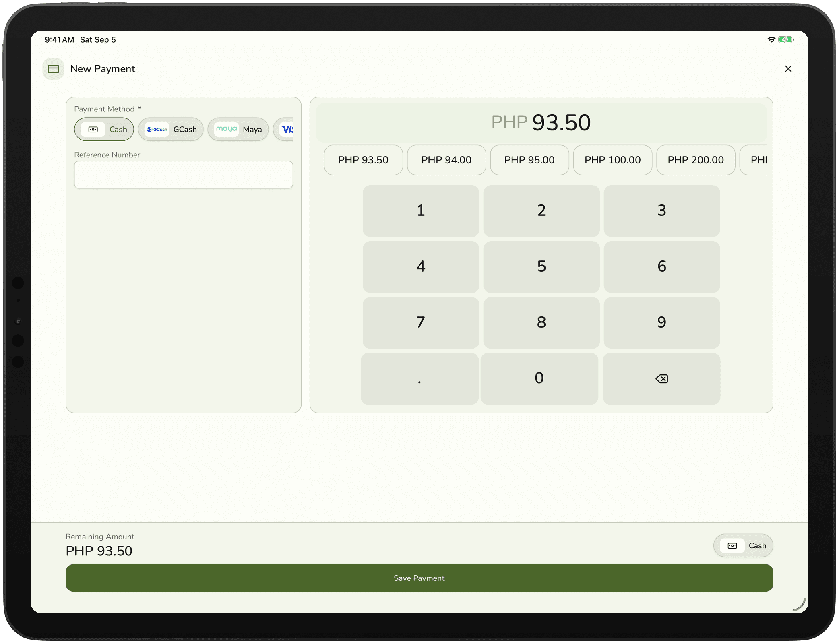
Task: Select the Cash payment method
Action: coord(104,129)
